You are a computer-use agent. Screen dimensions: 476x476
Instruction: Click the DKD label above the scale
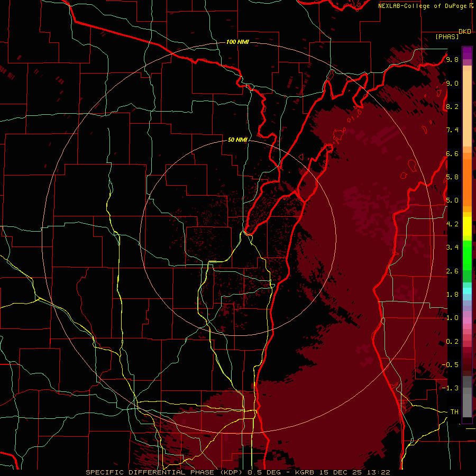(465, 32)
